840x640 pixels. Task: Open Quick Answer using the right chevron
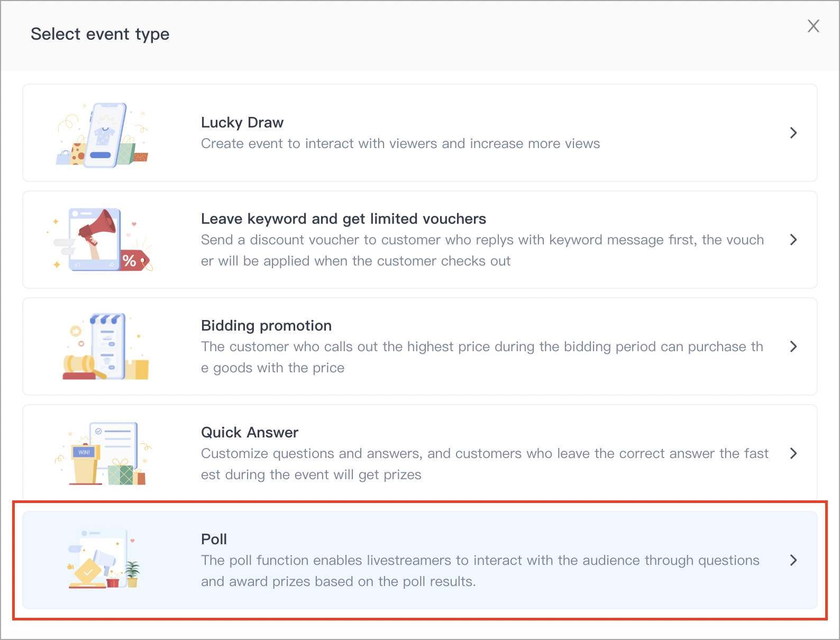coord(793,453)
